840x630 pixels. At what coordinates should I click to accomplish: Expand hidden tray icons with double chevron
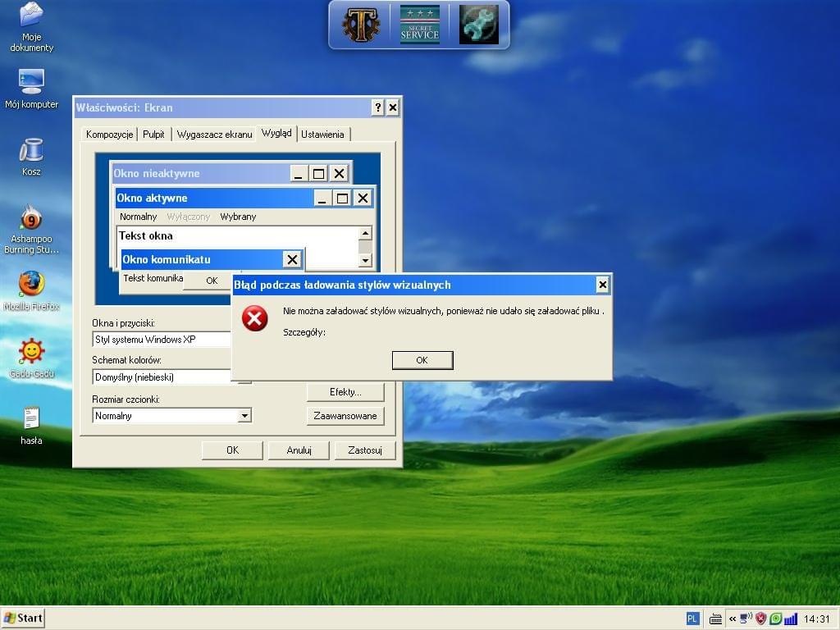coord(733,619)
